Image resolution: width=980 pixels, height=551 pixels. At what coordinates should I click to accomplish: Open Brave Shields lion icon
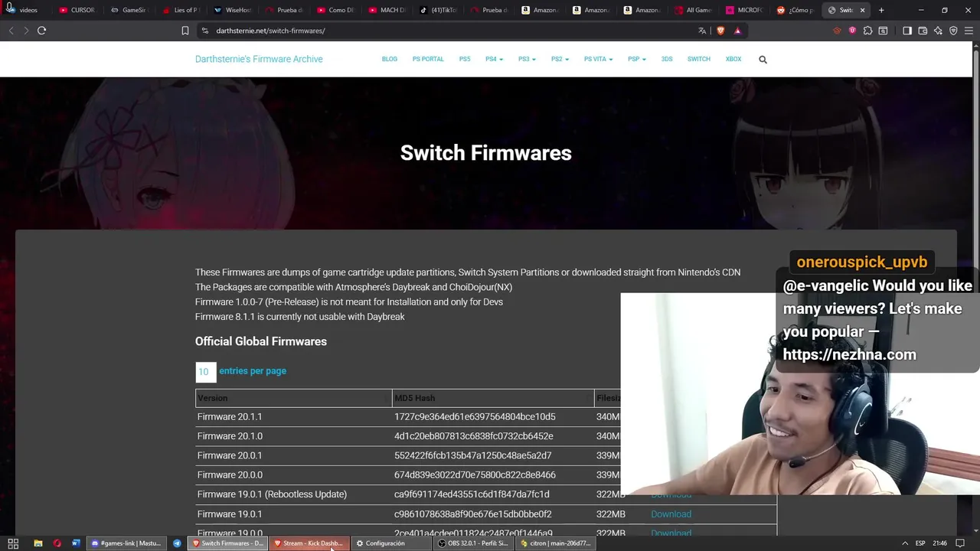720,31
